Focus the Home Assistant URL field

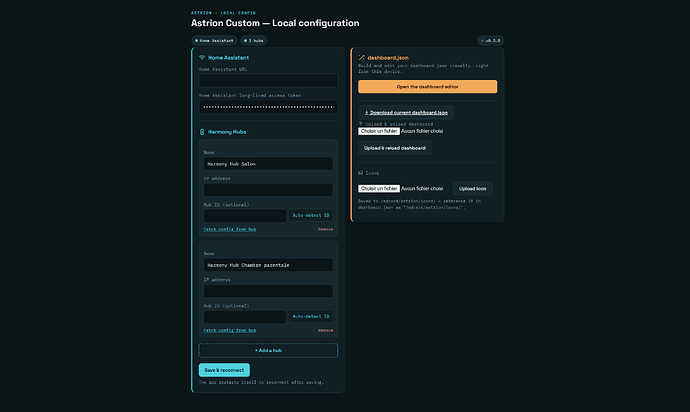point(268,81)
